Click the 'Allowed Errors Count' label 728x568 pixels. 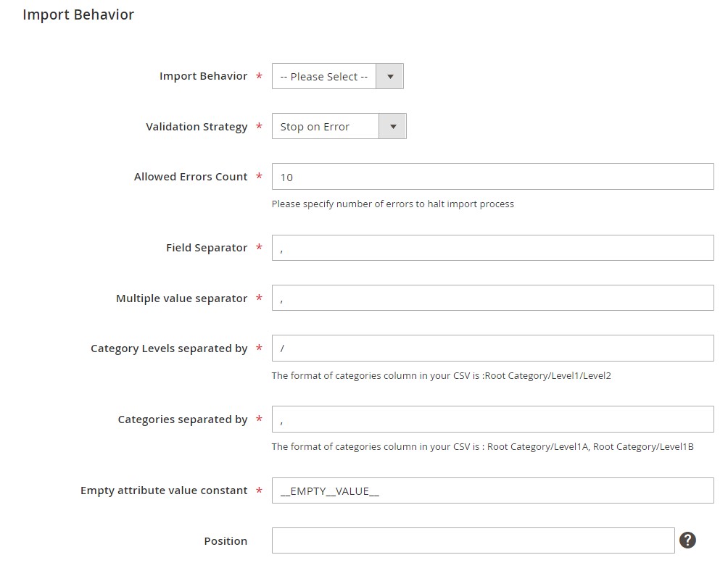191,177
